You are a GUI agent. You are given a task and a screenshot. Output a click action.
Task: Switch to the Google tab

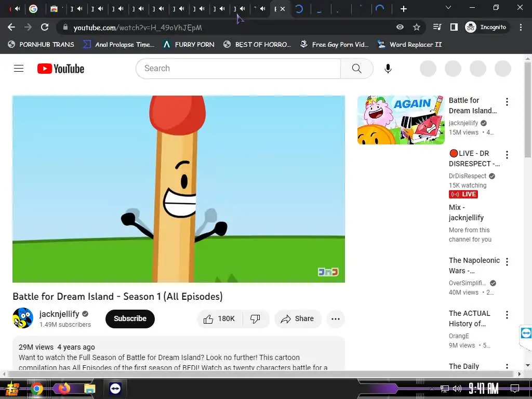pos(33,9)
